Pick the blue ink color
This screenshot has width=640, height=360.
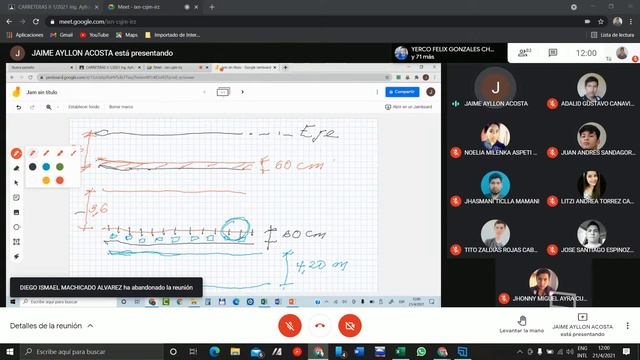click(46, 167)
